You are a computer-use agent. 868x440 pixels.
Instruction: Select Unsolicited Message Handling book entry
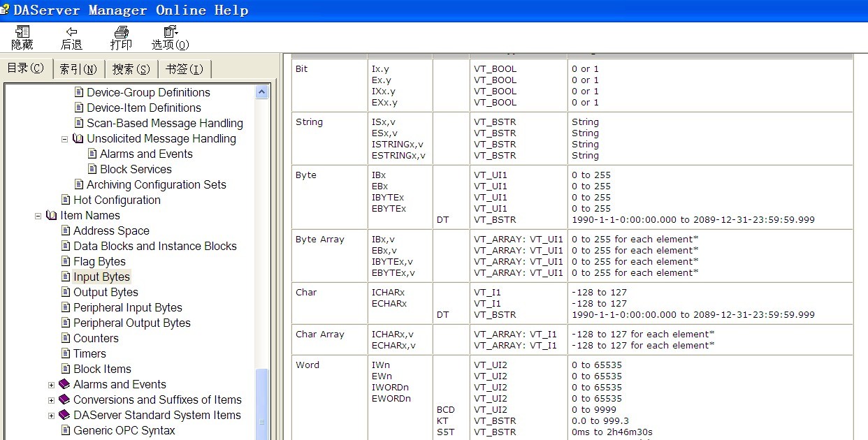click(161, 138)
